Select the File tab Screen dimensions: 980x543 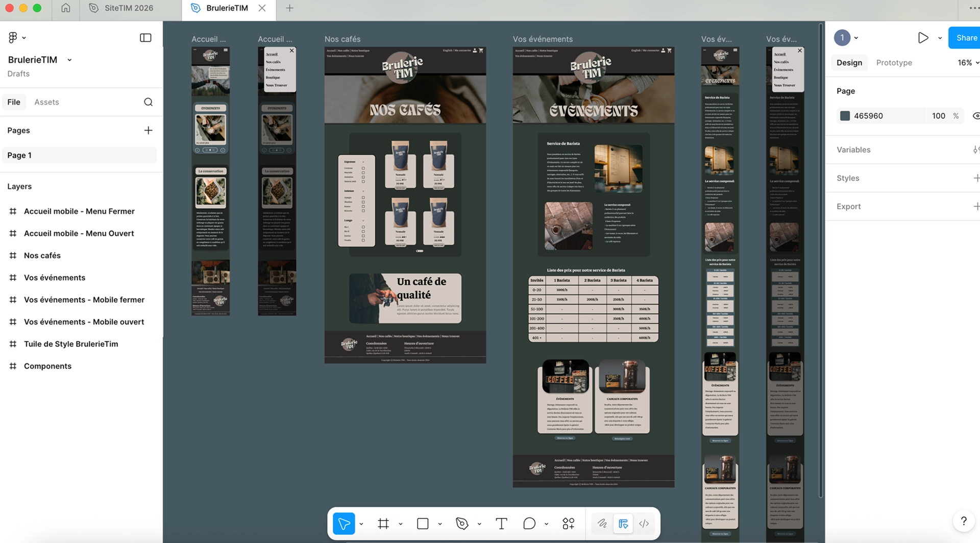[14, 102]
